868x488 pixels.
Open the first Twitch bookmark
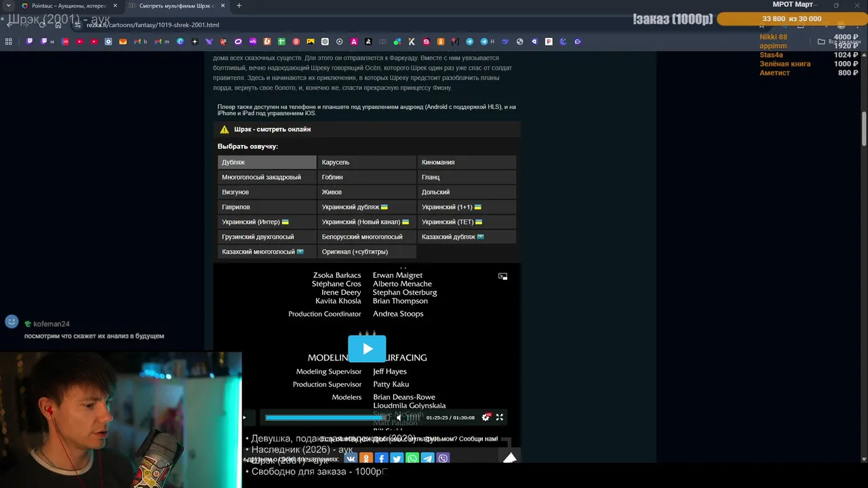[30, 41]
